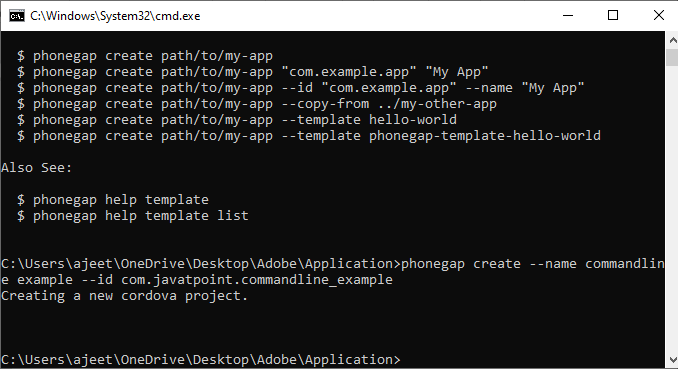Close the cmd.exe window
Viewport: 678px width, 369px height.
[x=658, y=16]
